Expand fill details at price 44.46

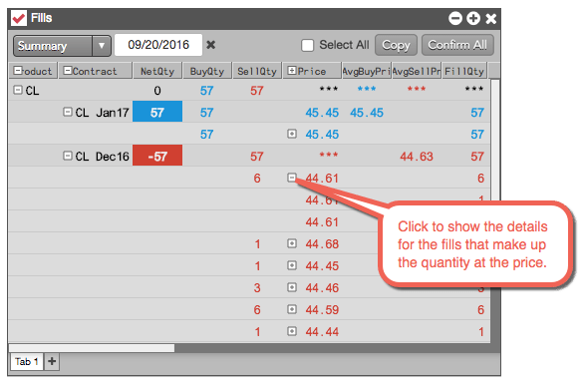292,287
